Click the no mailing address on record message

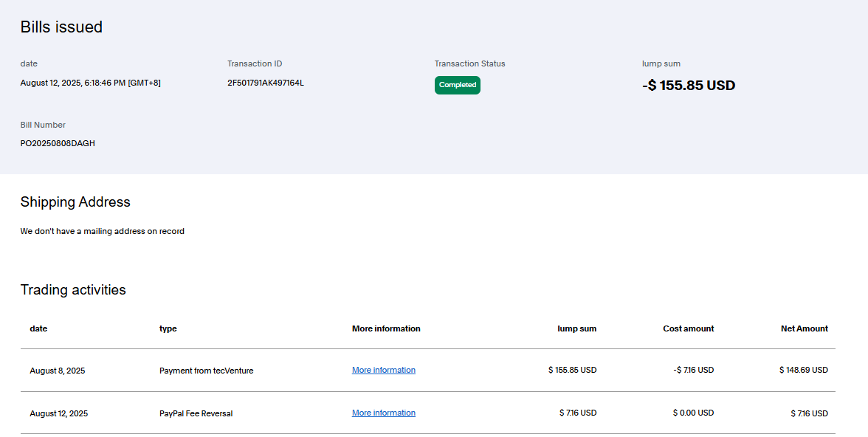pos(102,231)
